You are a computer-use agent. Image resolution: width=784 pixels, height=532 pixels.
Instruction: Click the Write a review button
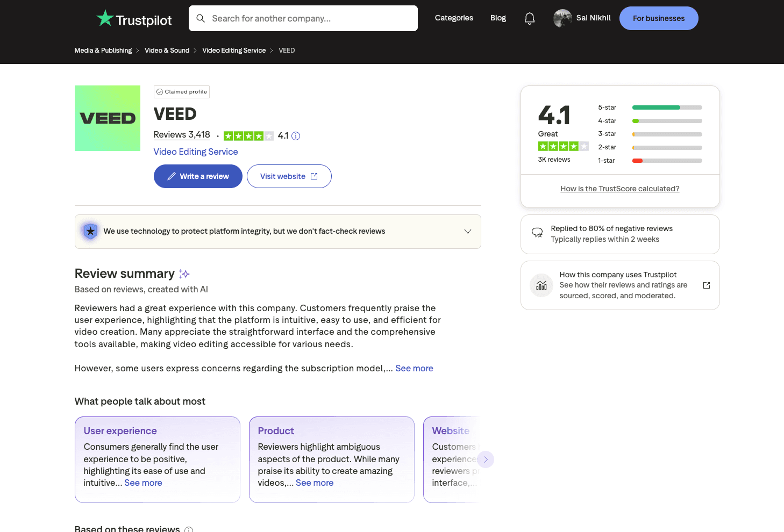tap(198, 176)
